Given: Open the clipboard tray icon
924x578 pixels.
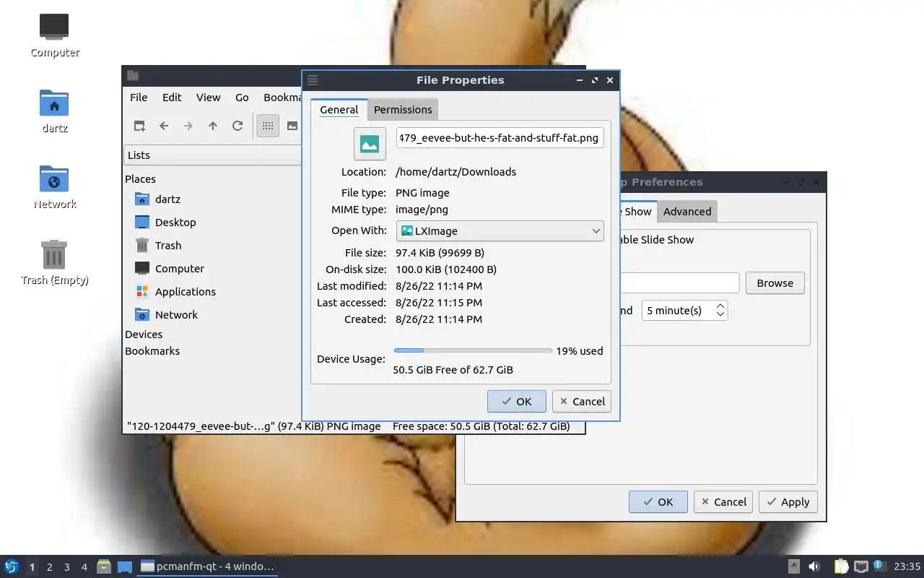Looking at the screenshot, I should (x=841, y=566).
